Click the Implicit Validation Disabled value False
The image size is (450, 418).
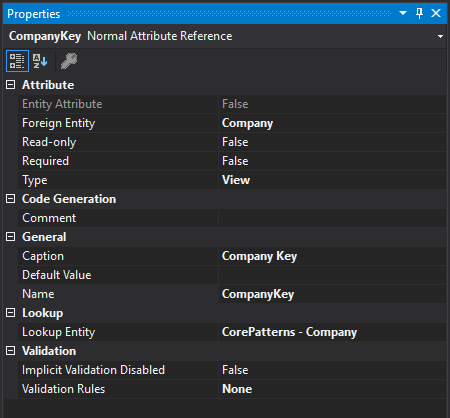(235, 370)
